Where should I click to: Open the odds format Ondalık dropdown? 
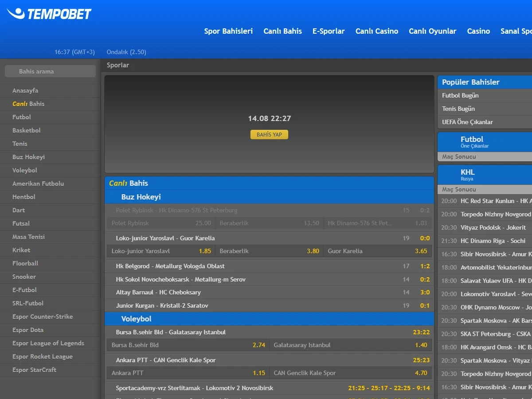coord(126,52)
